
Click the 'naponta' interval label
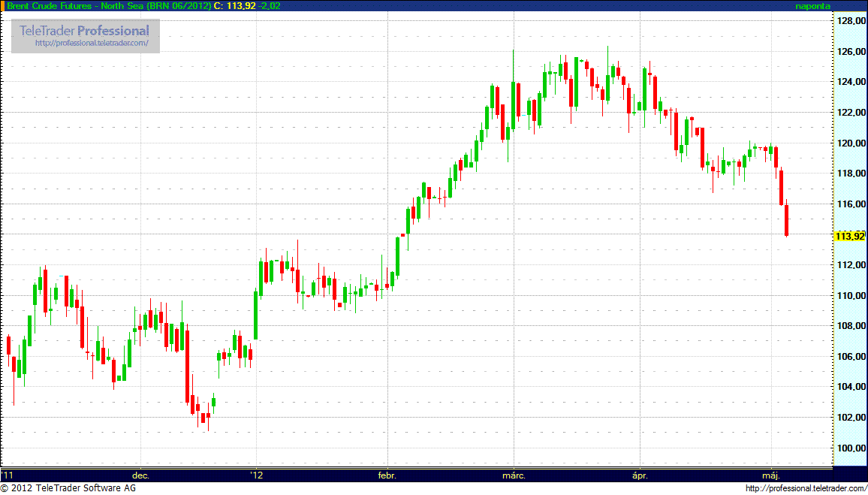click(812, 5)
